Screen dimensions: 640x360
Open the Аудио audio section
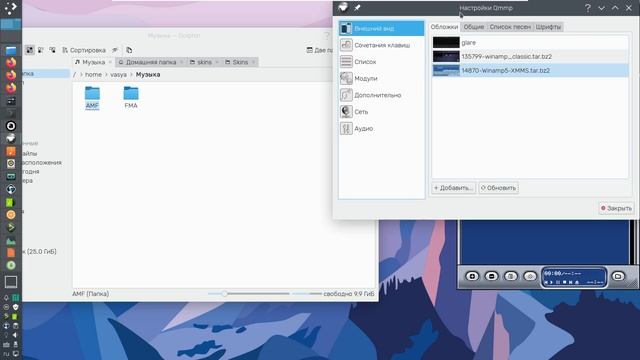(381, 129)
